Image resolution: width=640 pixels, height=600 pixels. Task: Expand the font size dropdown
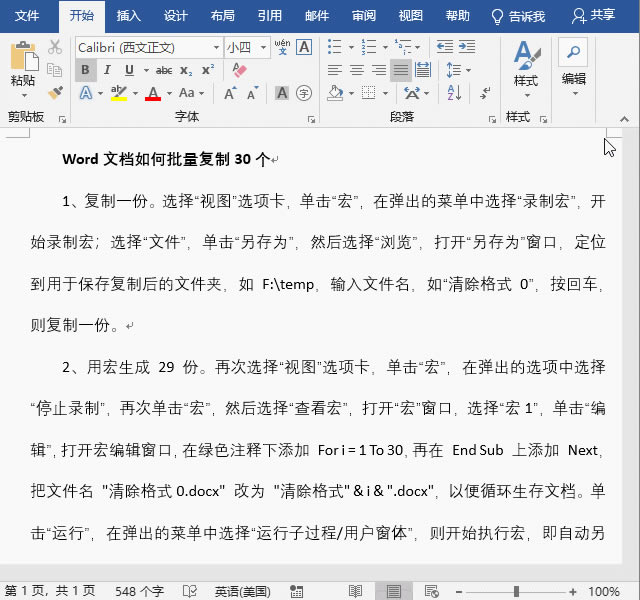click(x=263, y=48)
